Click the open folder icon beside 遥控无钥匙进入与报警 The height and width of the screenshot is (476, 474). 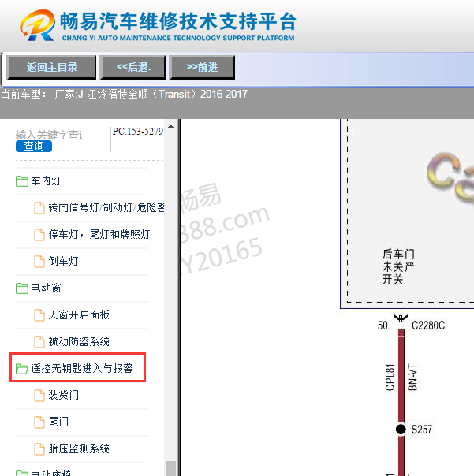(x=22, y=369)
